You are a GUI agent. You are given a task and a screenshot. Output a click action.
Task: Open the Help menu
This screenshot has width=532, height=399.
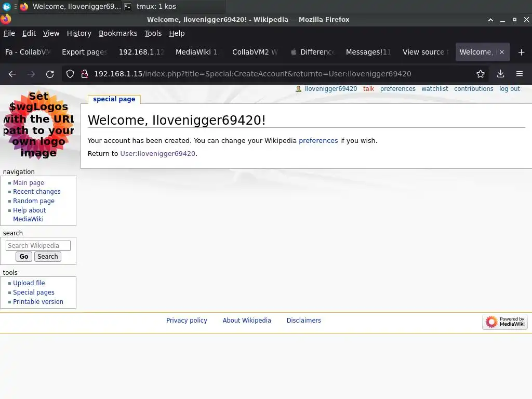point(177,33)
